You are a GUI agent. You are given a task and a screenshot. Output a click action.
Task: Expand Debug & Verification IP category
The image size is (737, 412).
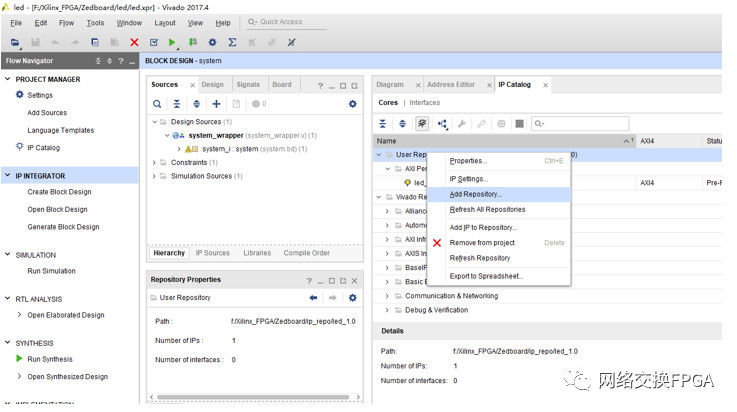tap(387, 310)
